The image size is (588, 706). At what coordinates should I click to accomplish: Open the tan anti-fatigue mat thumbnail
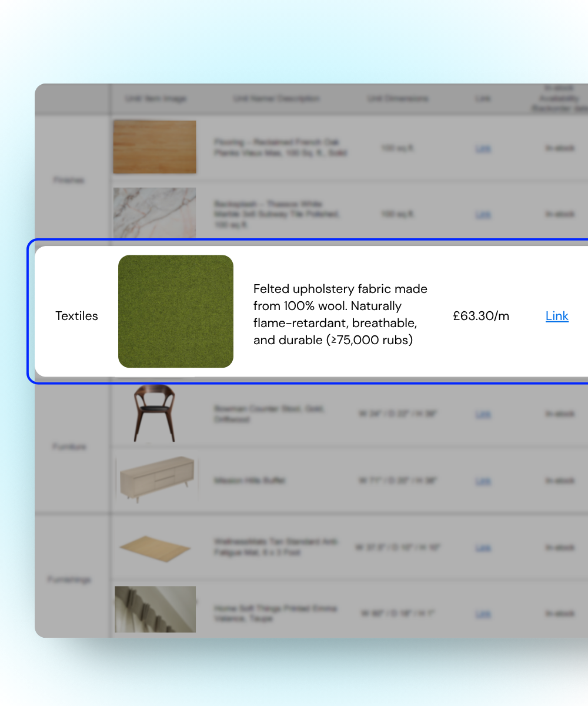point(155,548)
